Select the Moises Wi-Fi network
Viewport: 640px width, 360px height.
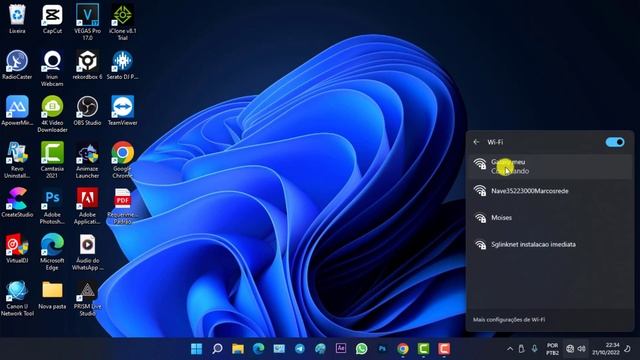550,218
